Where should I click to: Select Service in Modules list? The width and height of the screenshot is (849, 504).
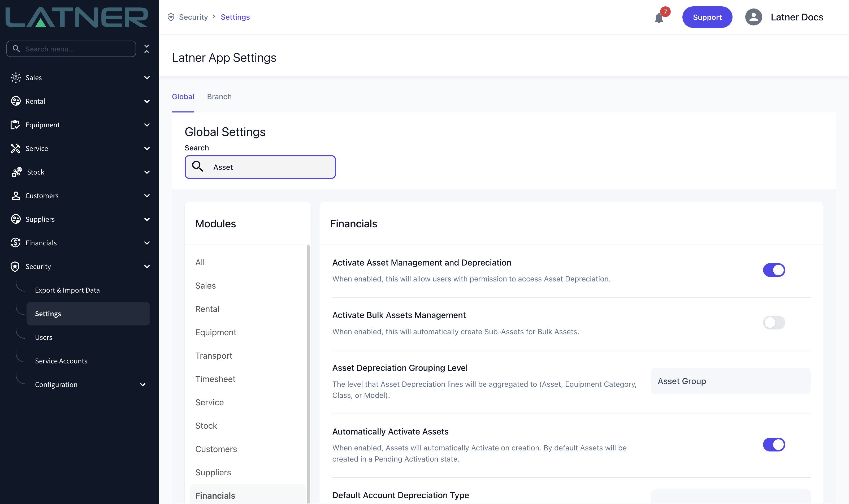248,402
